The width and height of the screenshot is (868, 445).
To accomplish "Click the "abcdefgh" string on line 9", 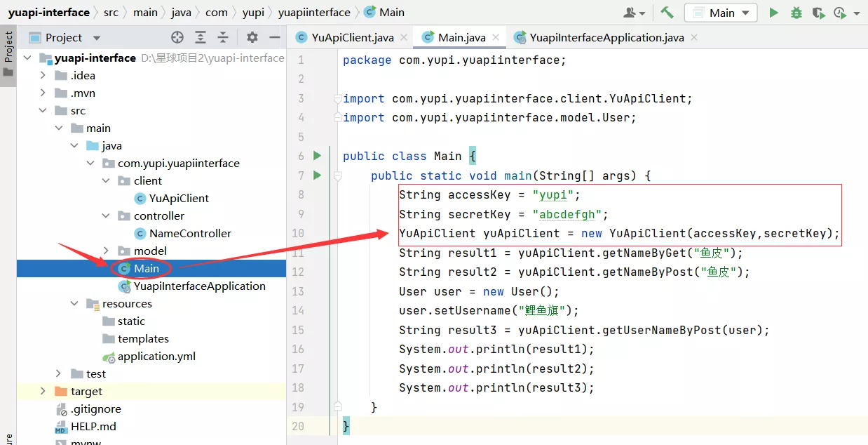I will point(567,214).
